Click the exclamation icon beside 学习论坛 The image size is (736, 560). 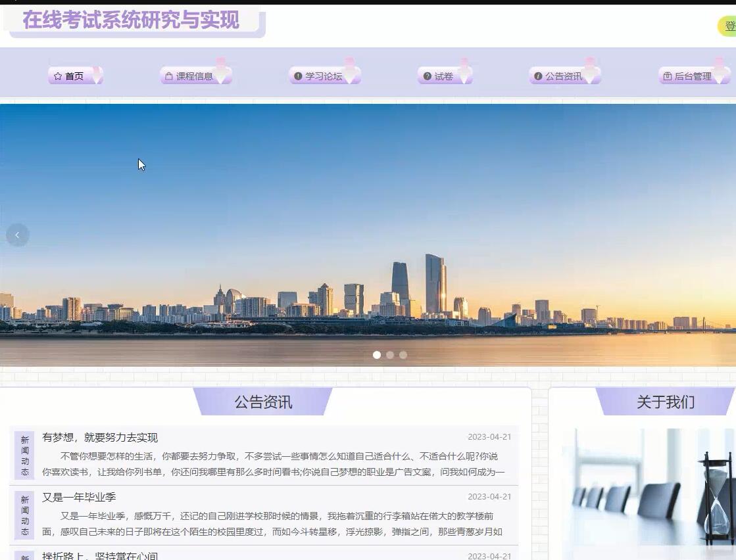pos(297,76)
